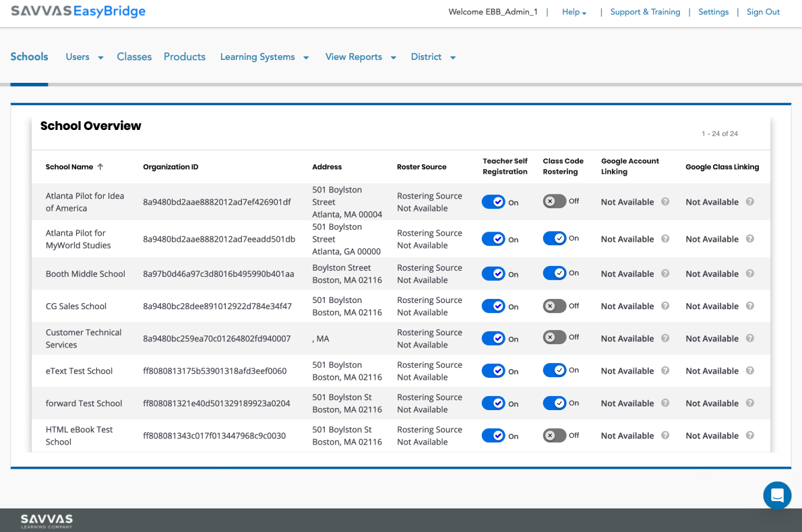
Task: Click the School Name sort arrow
Action: pos(100,166)
